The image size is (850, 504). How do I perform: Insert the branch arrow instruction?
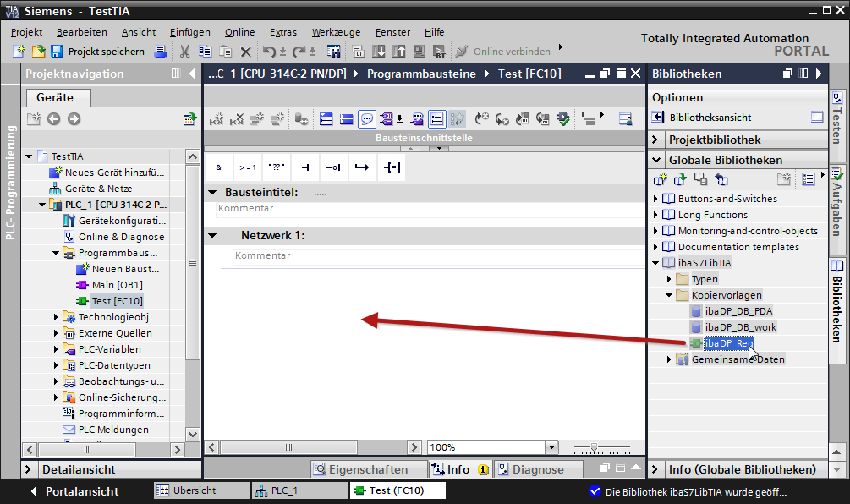[x=362, y=167]
